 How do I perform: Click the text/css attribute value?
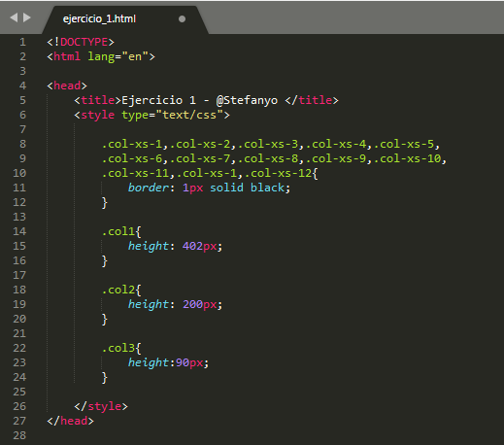pos(189,115)
